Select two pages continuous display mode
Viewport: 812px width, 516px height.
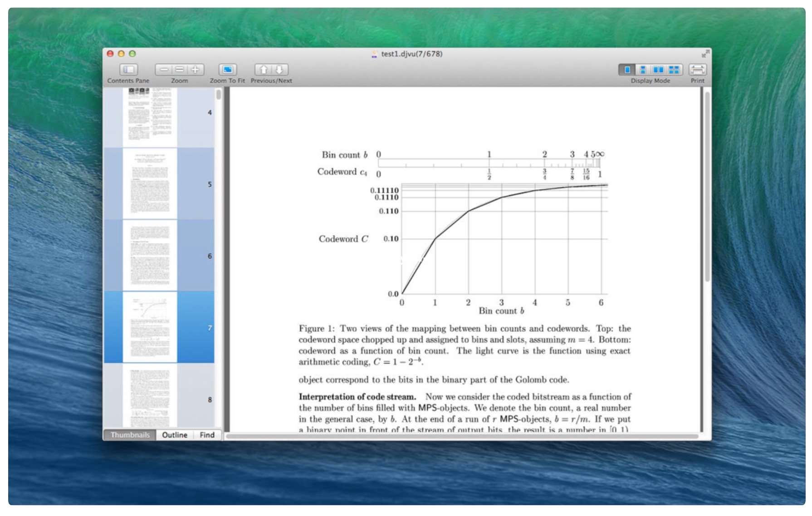pyautogui.click(x=674, y=69)
